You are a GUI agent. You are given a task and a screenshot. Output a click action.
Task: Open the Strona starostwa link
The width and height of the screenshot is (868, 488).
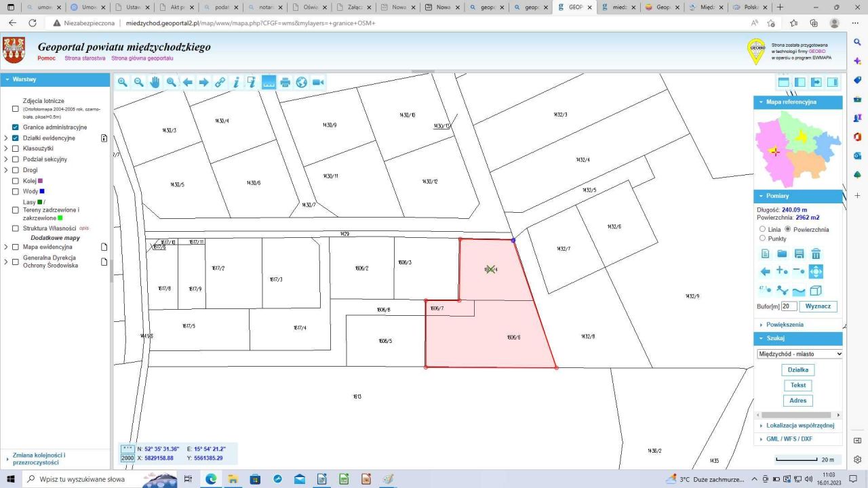pyautogui.click(x=85, y=58)
